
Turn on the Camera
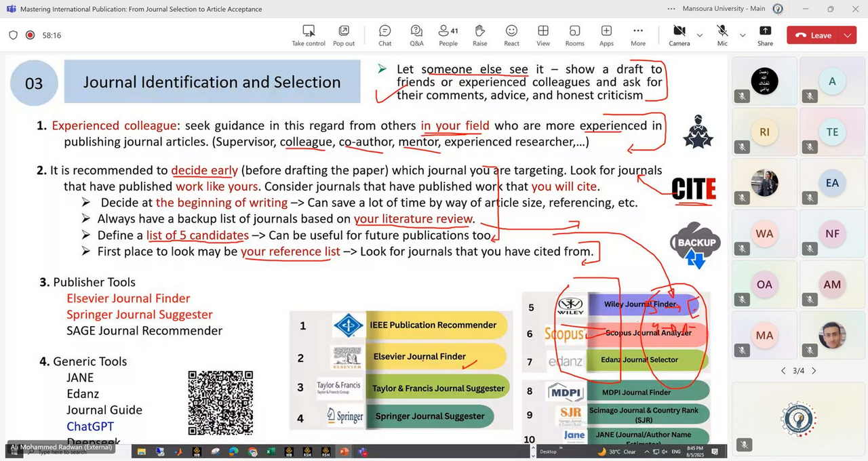coord(679,35)
